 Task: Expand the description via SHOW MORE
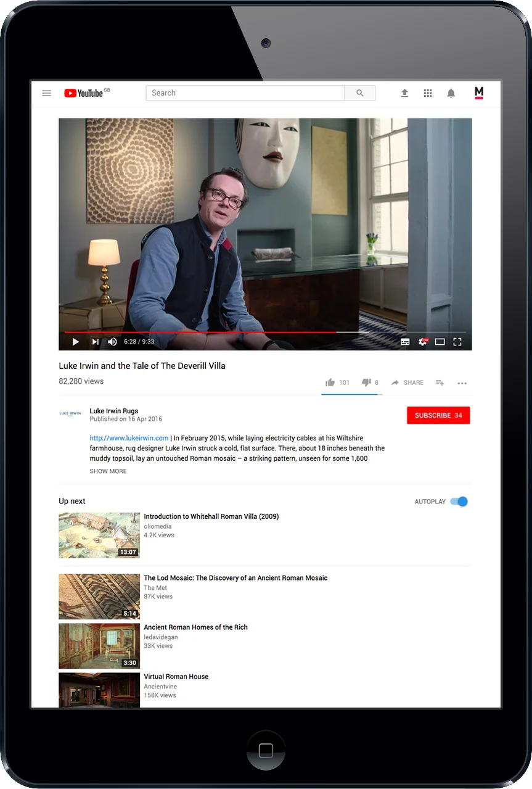[108, 471]
